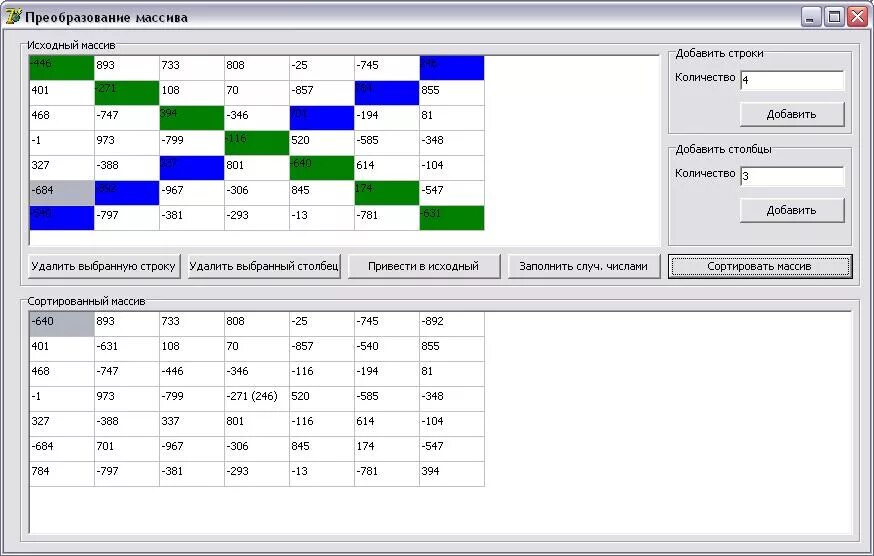Select cell -346 in the Исходный массив grid
Viewport: 874px width, 556px height.
(x=257, y=118)
